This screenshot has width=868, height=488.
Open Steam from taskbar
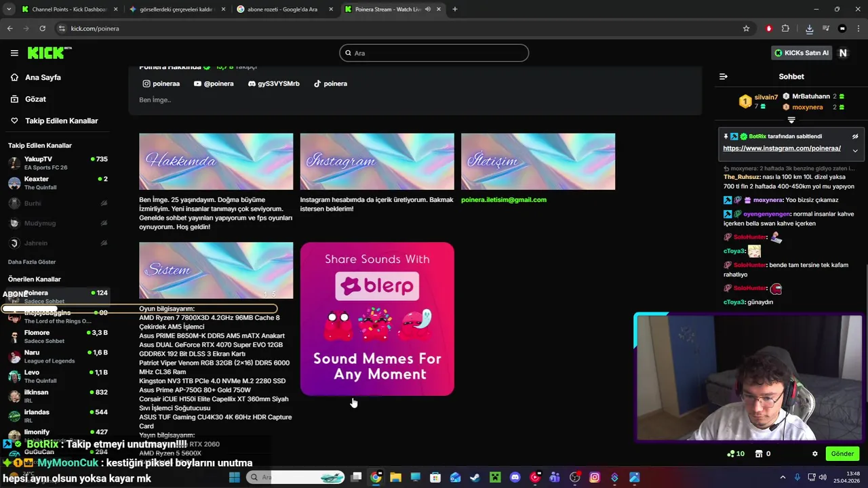coord(475,477)
